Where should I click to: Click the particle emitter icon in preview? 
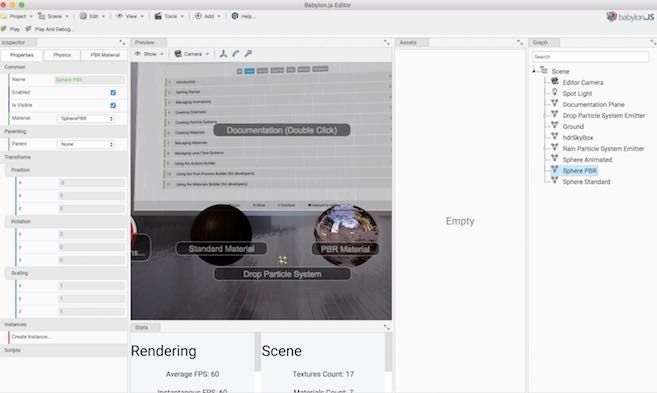point(282,260)
